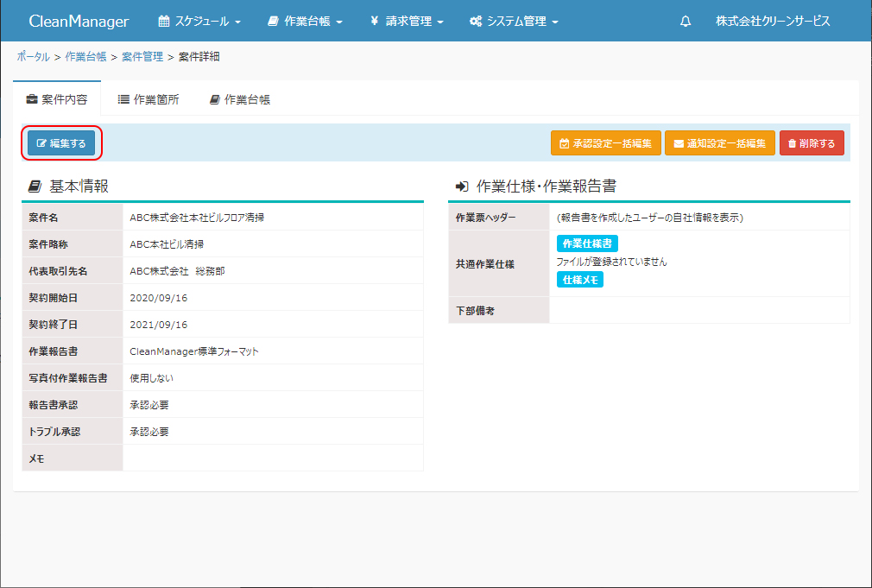872x588 pixels.
Task: Click the red 削除する button
Action: [x=811, y=143]
